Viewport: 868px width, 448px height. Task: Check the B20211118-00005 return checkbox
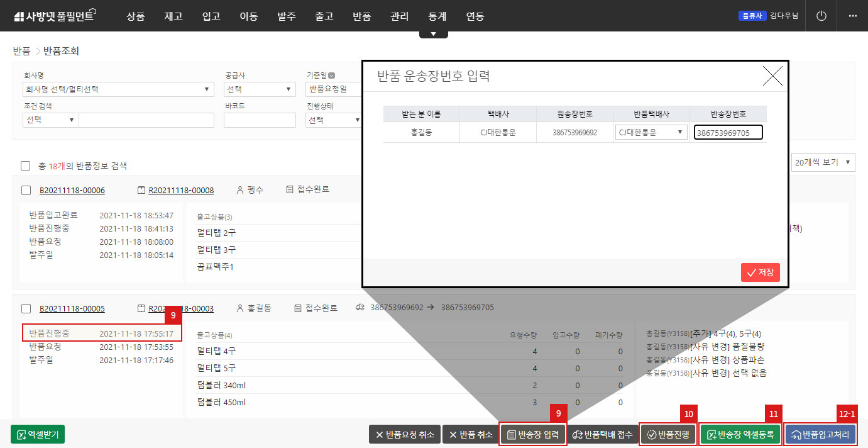click(x=25, y=308)
